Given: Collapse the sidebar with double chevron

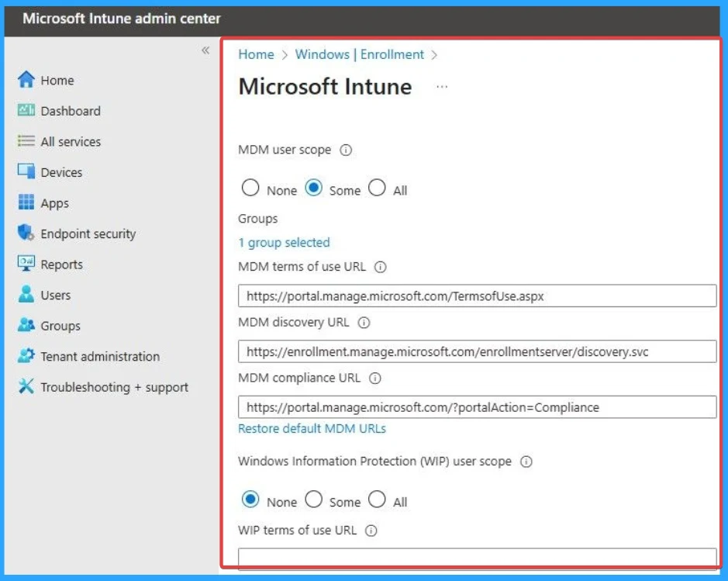Looking at the screenshot, I should coord(205,50).
